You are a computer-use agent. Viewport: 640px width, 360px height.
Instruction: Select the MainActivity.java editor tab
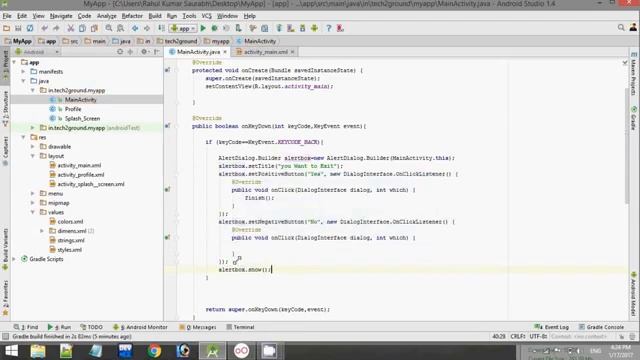pyautogui.click(x=198, y=52)
